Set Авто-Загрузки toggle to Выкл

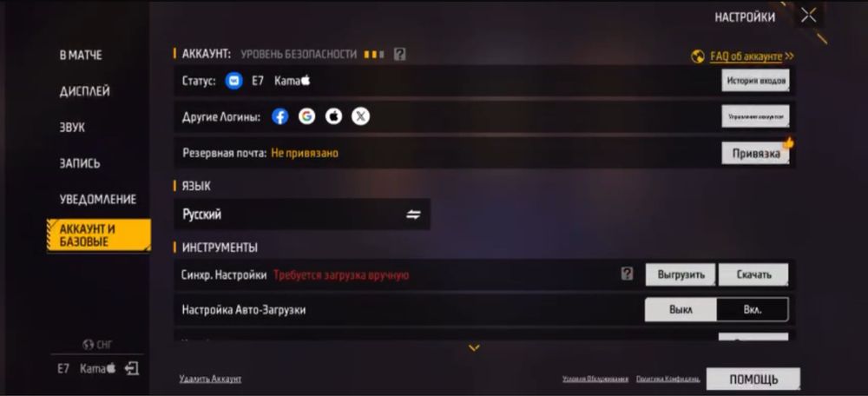tap(681, 310)
